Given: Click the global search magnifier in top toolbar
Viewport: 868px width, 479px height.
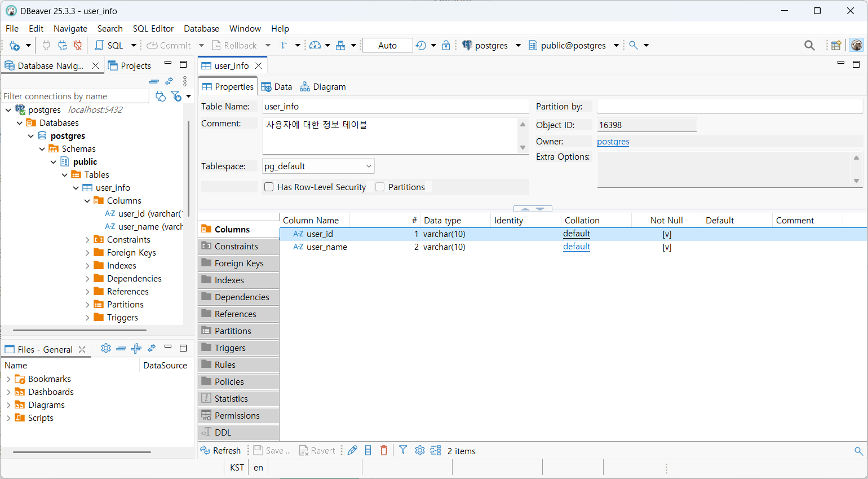Looking at the screenshot, I should click(809, 46).
